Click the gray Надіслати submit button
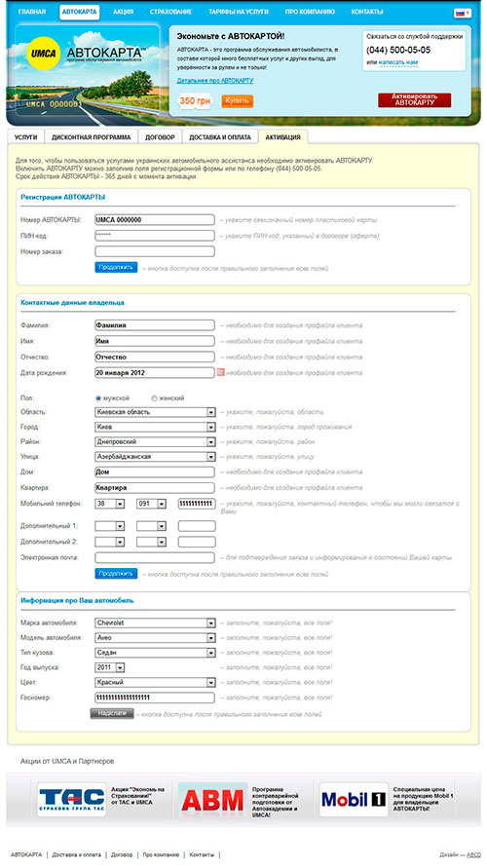 112,713
